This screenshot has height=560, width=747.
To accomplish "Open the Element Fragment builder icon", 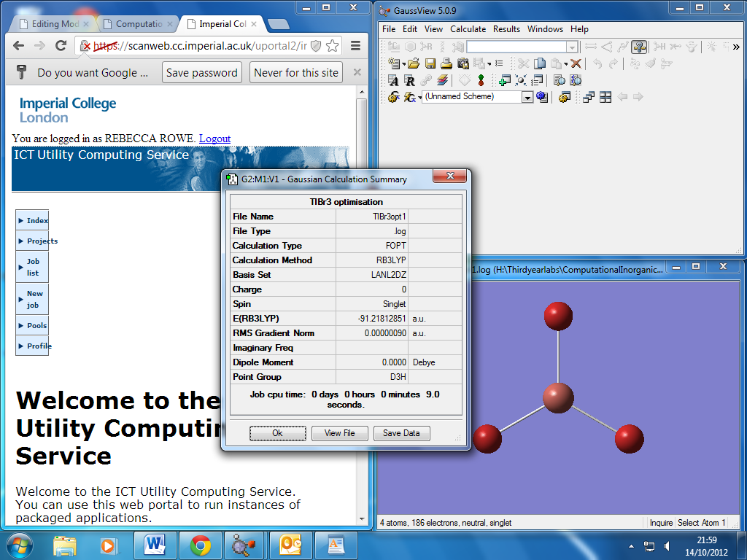I will (x=393, y=46).
